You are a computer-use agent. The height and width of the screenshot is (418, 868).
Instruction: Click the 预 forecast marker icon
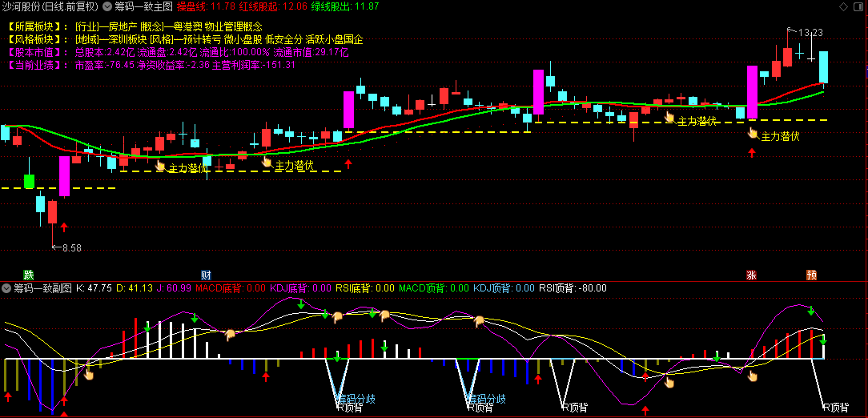812,275
